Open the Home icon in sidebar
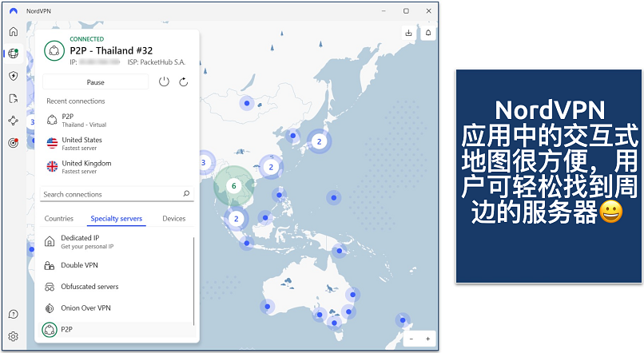The image size is (644, 353). 14,32
